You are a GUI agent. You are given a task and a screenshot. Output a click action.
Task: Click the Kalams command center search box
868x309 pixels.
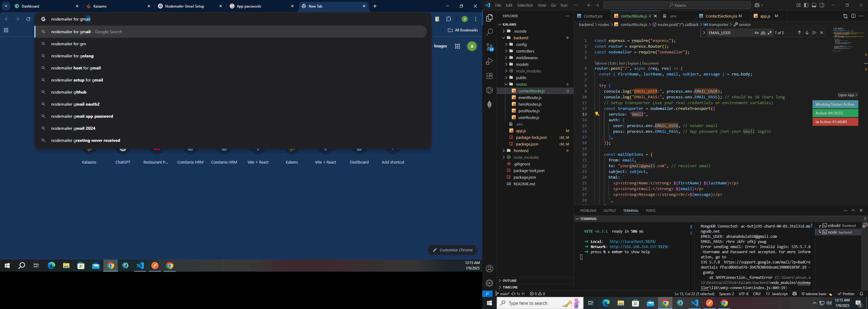tap(677, 5)
